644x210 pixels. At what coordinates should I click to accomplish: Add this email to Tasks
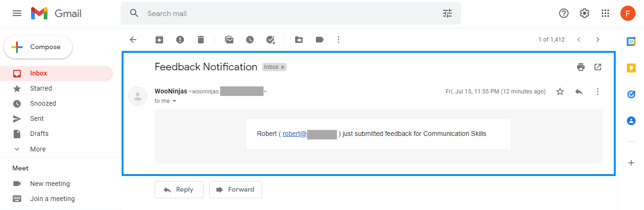[271, 40]
